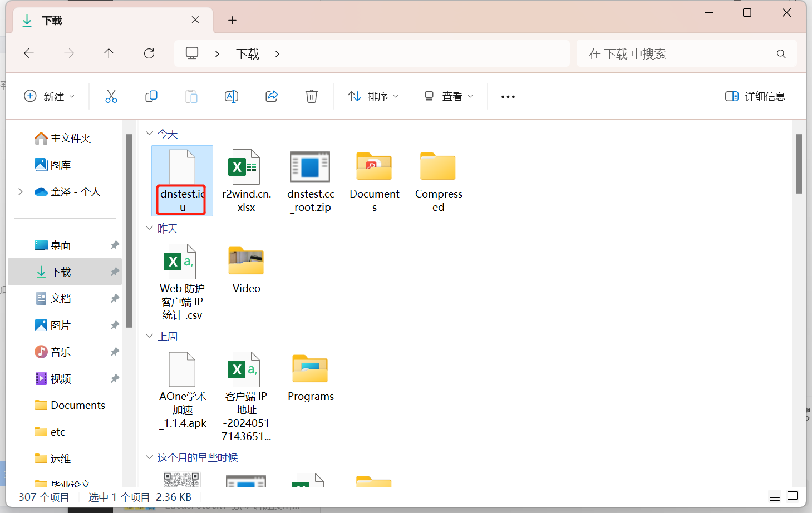Switch to large icons view in status bar

793,496
